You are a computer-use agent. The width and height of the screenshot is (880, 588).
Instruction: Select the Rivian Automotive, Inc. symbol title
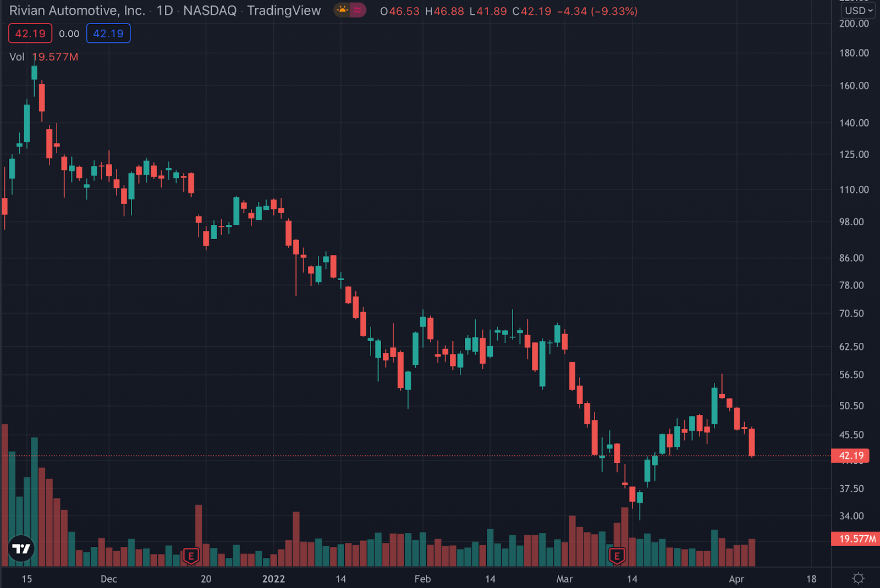77,10
